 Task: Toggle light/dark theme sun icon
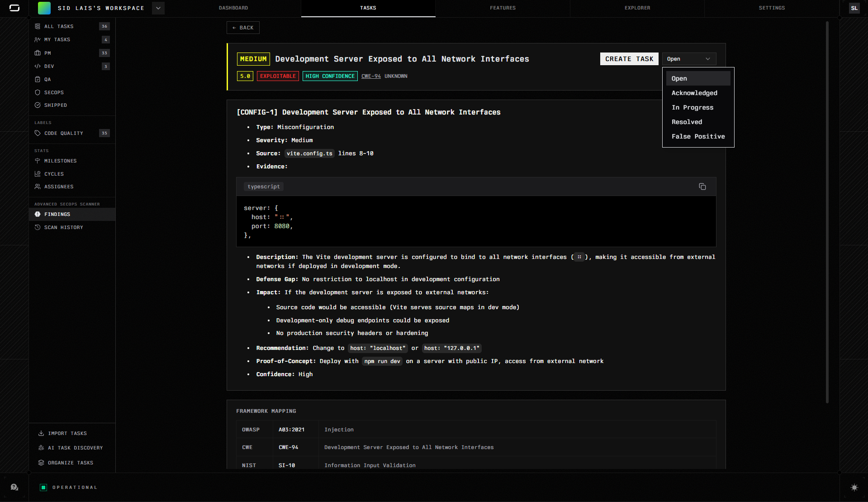pyautogui.click(x=854, y=488)
